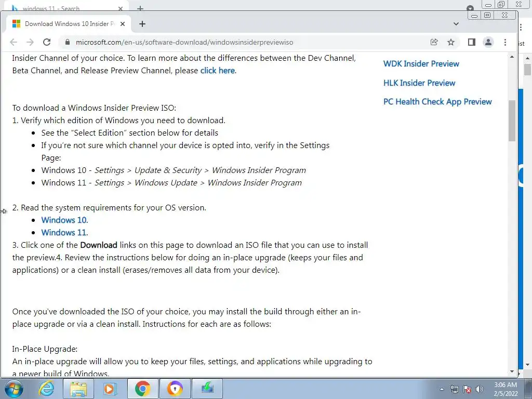This screenshot has width=532, height=399.
Task: Share this page via share icon
Action: click(434, 42)
